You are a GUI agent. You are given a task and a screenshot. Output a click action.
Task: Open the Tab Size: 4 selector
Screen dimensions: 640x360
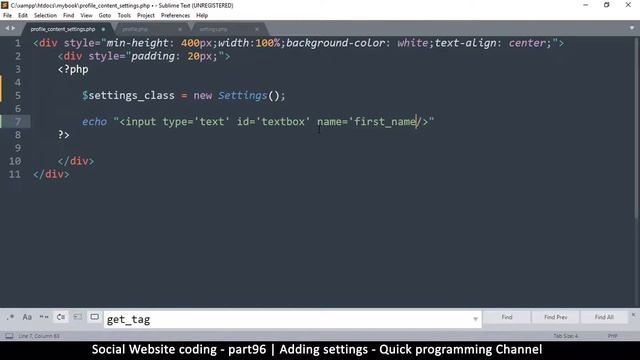565,336
